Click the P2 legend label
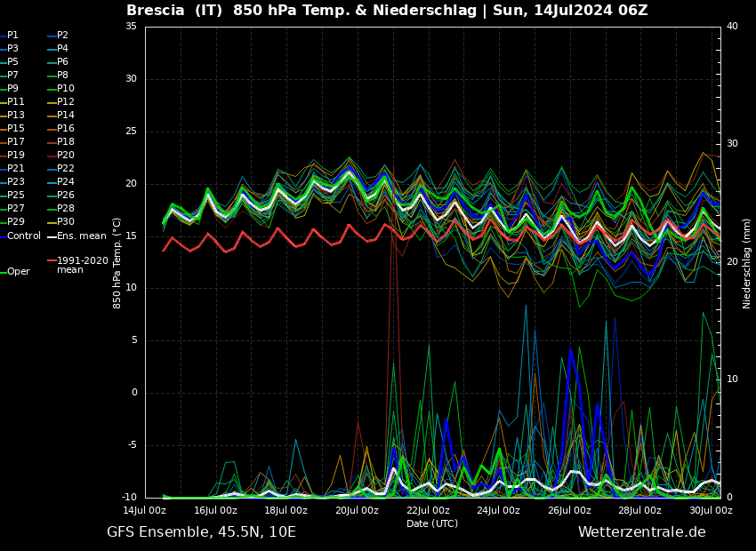Image resolution: width=756 pixels, height=551 pixels. click(x=62, y=36)
